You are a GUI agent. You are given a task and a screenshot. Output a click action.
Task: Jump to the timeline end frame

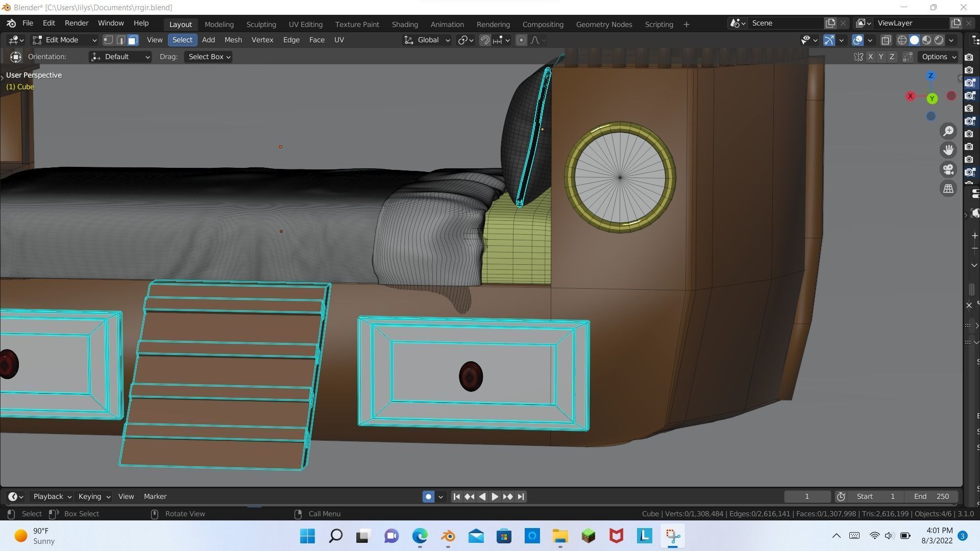click(x=521, y=496)
